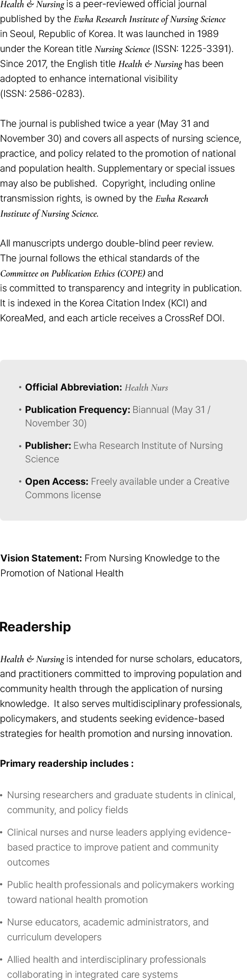Open the Committee on Publication Ethics (COPE) link
The width and height of the screenshot is (247, 980).
point(73,273)
